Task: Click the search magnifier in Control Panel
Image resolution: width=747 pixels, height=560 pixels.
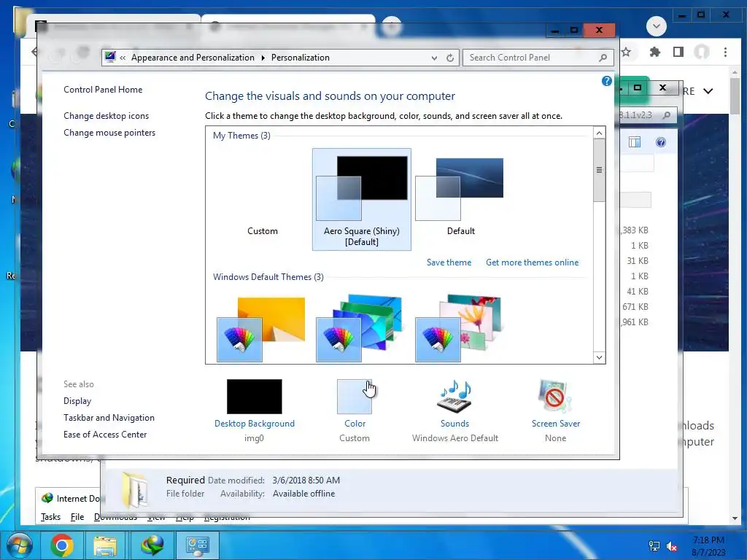Action: point(603,58)
